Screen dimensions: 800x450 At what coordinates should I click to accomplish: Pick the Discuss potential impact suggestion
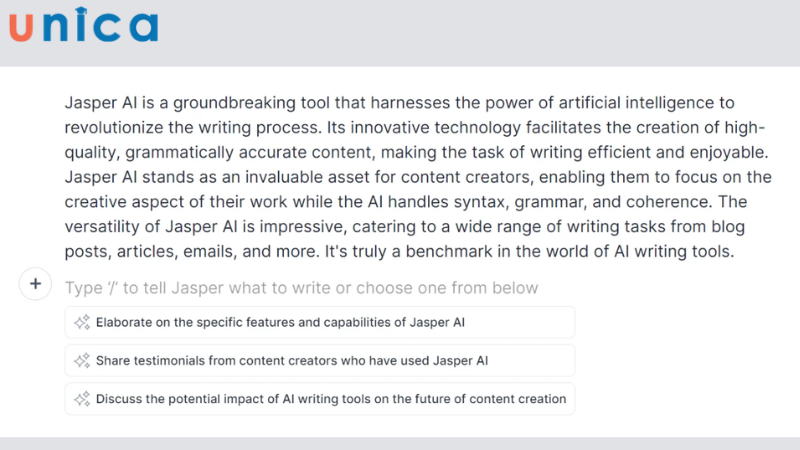(x=330, y=398)
